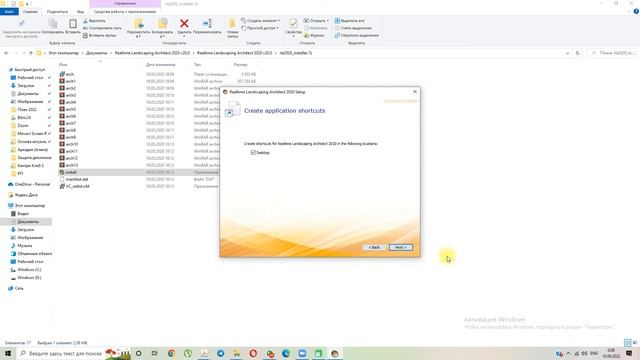Open Opera browser from the taskbar
This screenshot has height=360, width=640.
tap(253, 353)
